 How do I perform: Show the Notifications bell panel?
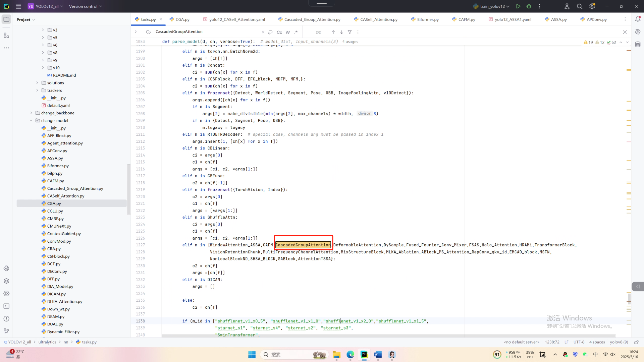click(638, 19)
